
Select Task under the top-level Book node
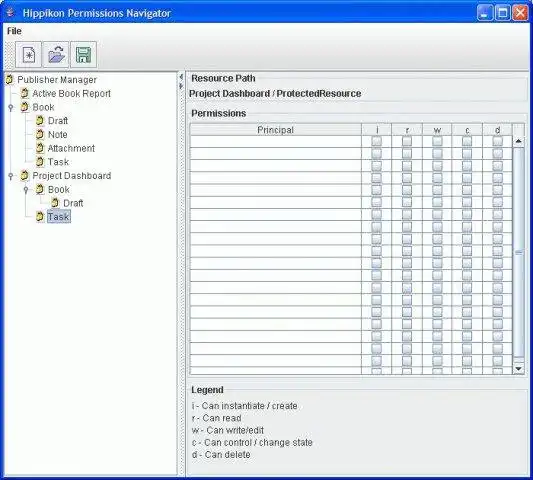point(58,162)
